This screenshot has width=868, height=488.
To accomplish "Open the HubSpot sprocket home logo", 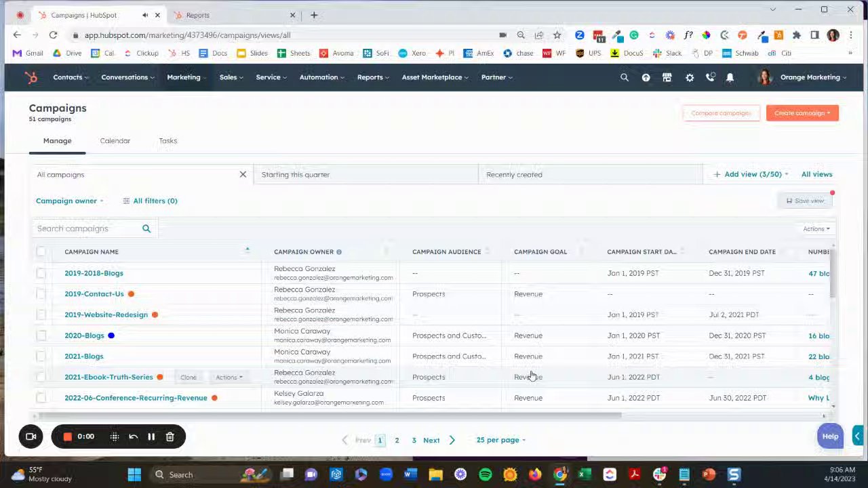I will point(31,77).
